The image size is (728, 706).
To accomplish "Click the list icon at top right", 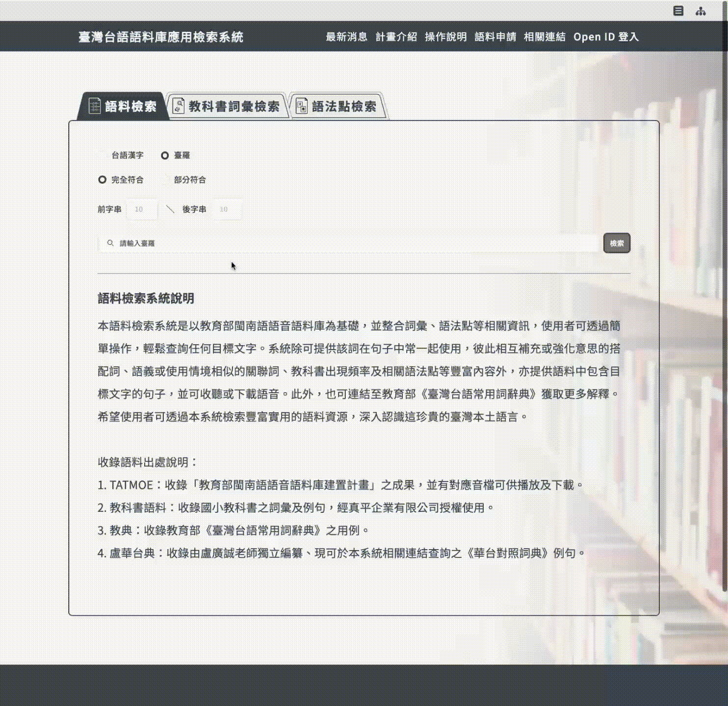I will pyautogui.click(x=678, y=11).
